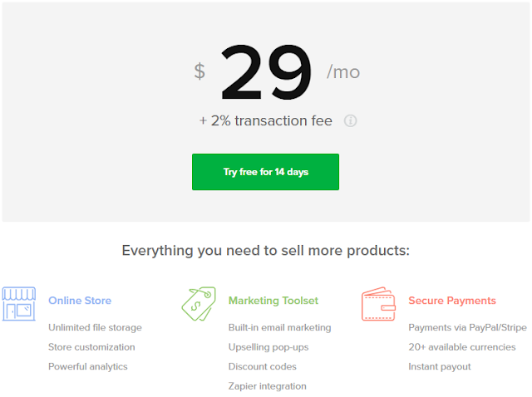Screen dimensions: 532x397
Task: Select 20+ available currencies feature
Action: coord(462,347)
